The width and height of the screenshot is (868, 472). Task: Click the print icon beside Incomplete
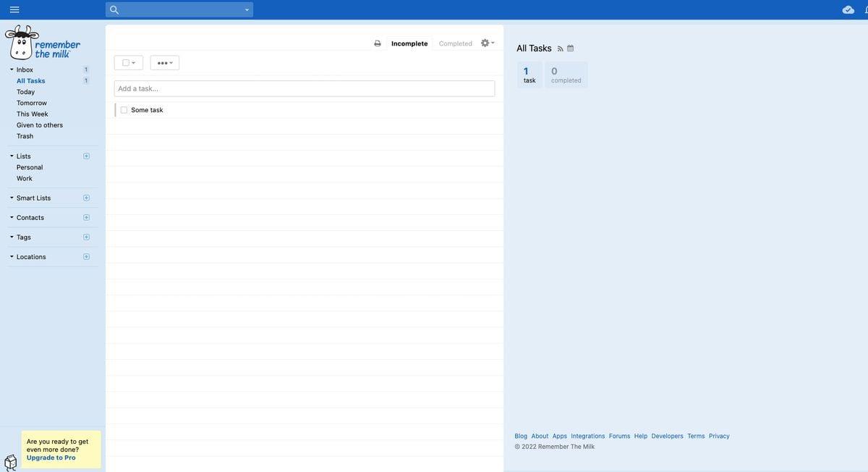(x=378, y=43)
